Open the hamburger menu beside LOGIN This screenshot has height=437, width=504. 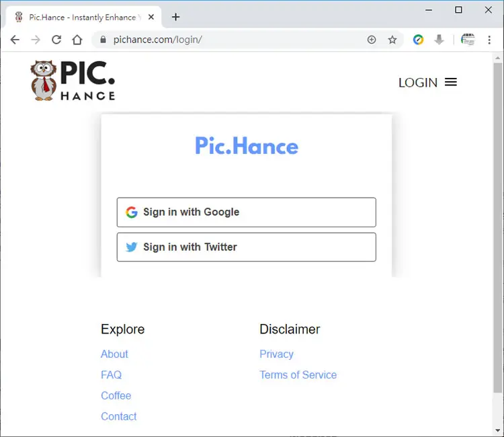[x=451, y=82]
